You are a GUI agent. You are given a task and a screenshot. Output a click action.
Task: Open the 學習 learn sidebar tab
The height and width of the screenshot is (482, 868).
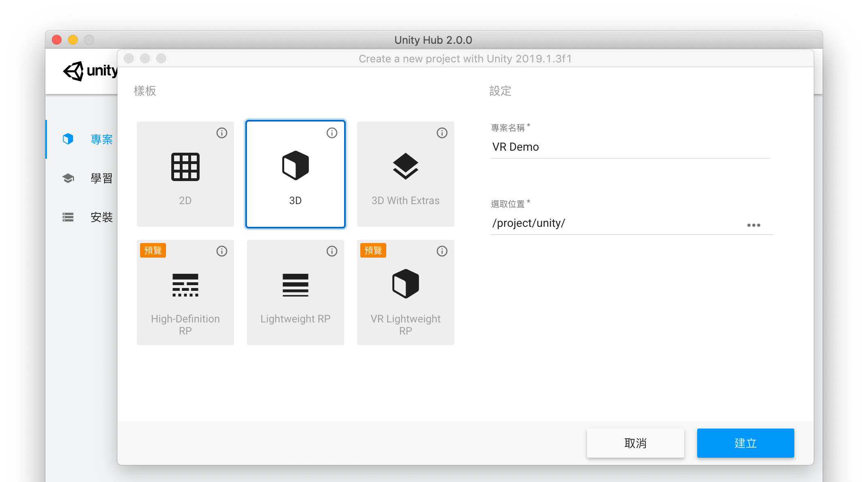pos(82,178)
